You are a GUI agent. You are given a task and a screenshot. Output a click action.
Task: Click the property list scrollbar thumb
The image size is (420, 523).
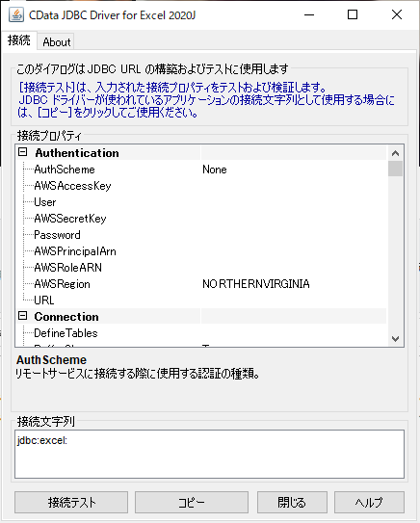click(395, 169)
